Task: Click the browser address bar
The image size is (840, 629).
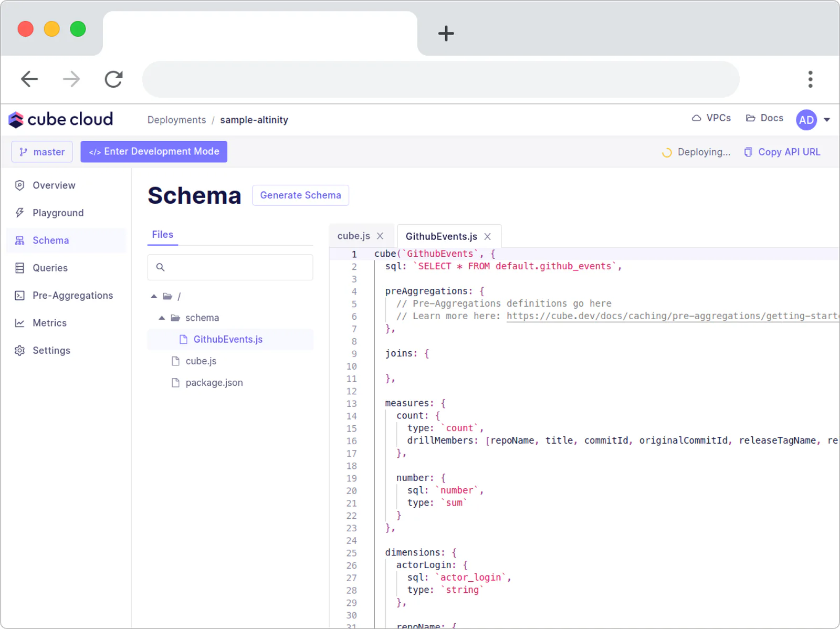Action: (x=441, y=79)
